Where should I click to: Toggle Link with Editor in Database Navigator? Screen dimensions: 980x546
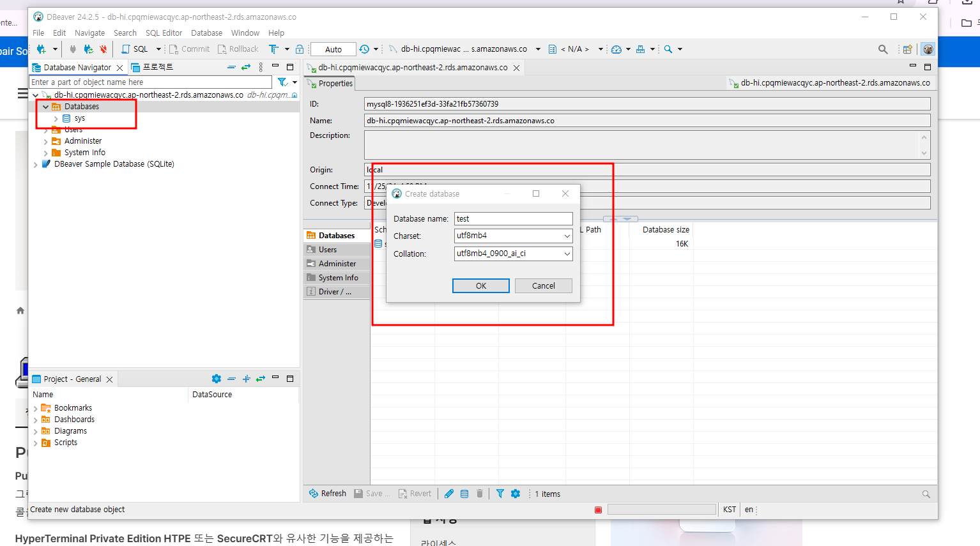(x=246, y=67)
